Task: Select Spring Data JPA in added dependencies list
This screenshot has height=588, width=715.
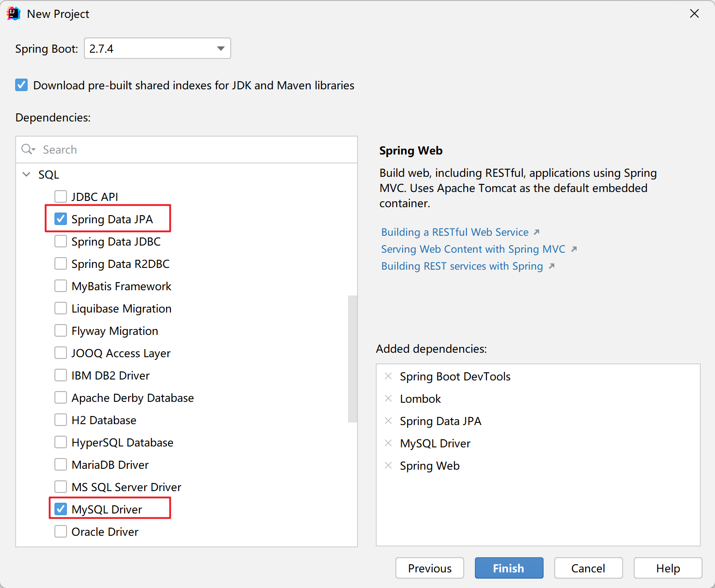Action: coord(441,421)
